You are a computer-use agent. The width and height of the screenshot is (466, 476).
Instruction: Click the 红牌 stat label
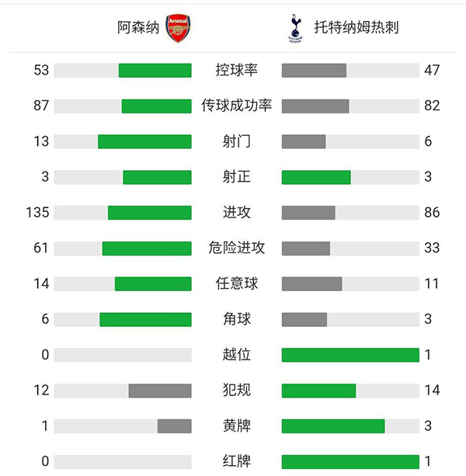click(x=236, y=461)
